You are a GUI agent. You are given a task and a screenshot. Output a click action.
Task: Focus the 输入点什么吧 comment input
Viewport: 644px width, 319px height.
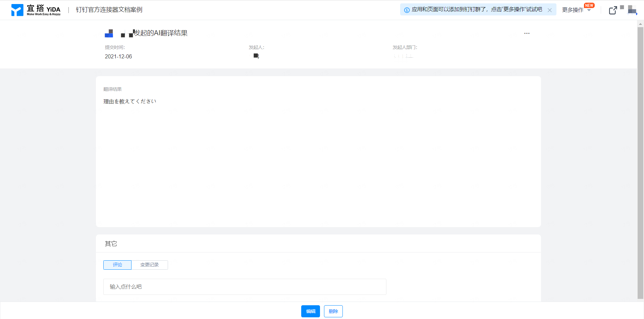point(245,286)
